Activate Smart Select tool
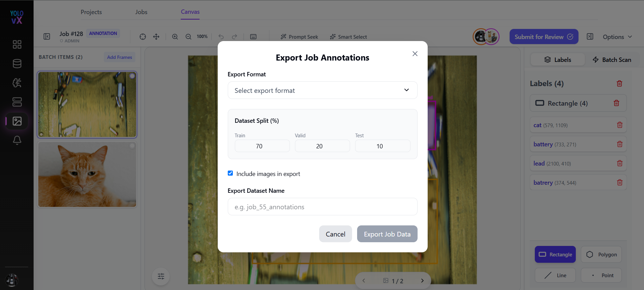 pos(348,37)
